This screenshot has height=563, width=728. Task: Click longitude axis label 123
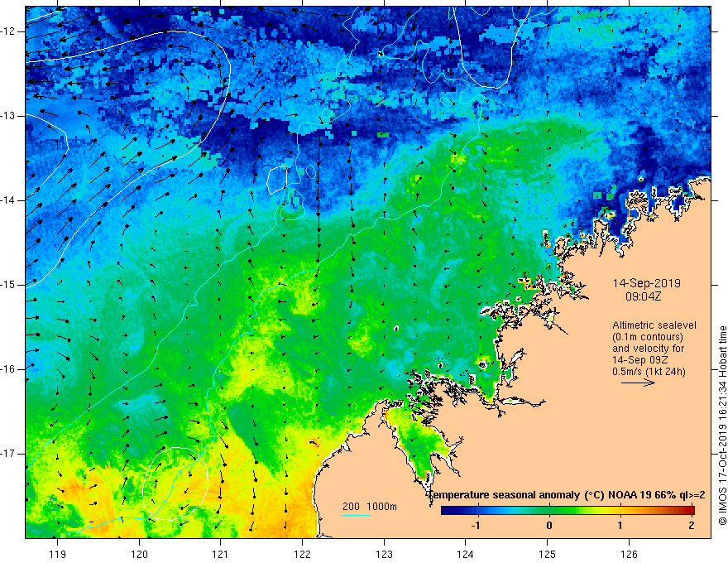coord(384,554)
